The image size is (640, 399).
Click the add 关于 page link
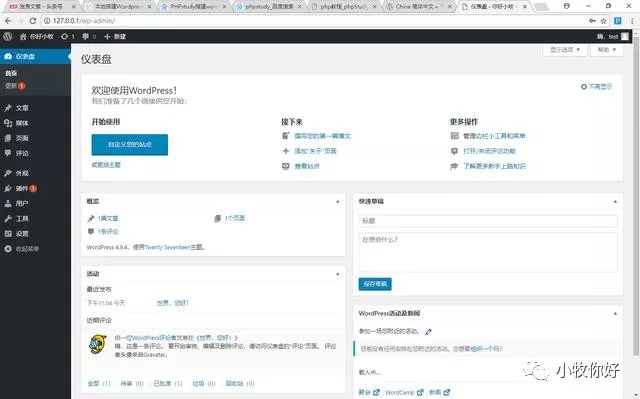coord(316,151)
